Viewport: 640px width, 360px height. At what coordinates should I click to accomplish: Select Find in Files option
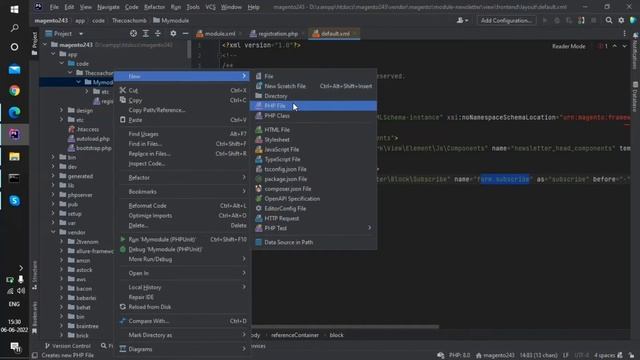(182, 144)
